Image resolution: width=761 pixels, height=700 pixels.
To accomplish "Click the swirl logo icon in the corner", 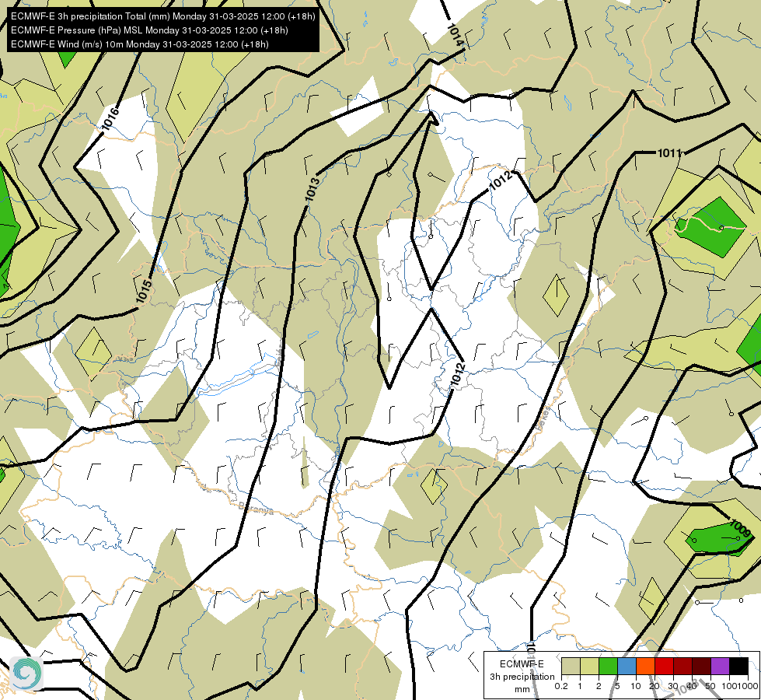I will [x=26, y=673].
